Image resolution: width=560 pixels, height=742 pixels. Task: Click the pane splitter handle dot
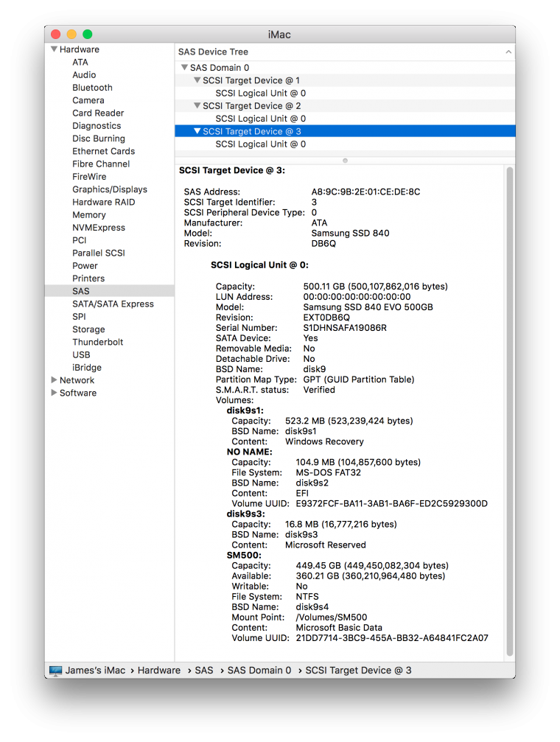(x=345, y=161)
